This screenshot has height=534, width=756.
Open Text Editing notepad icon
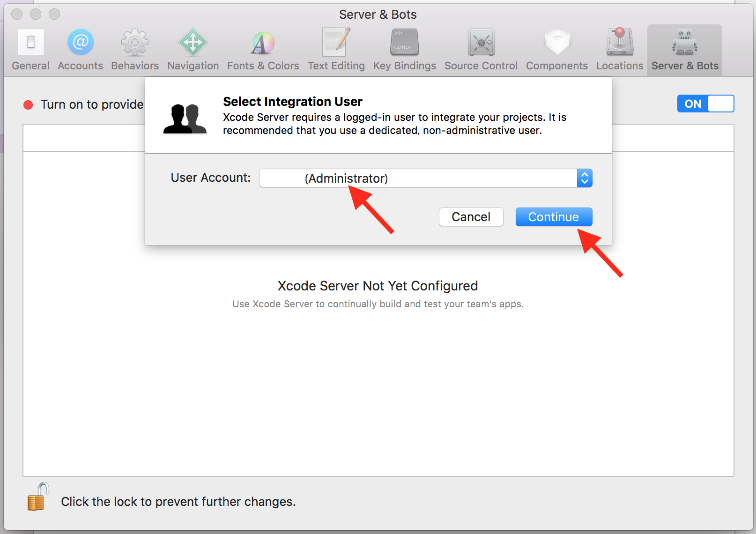coord(336,42)
